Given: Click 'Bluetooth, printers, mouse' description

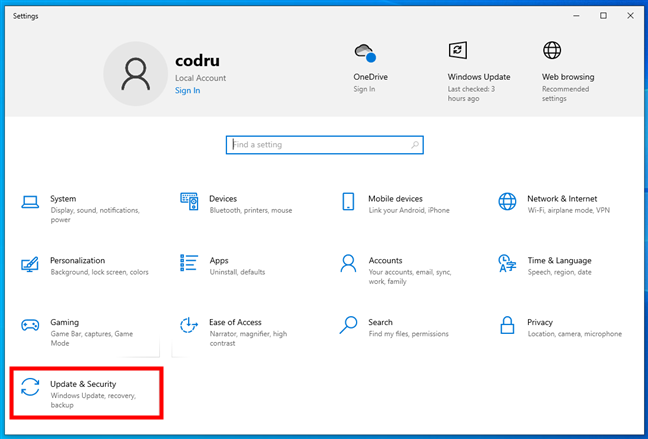Looking at the screenshot, I should [x=251, y=210].
